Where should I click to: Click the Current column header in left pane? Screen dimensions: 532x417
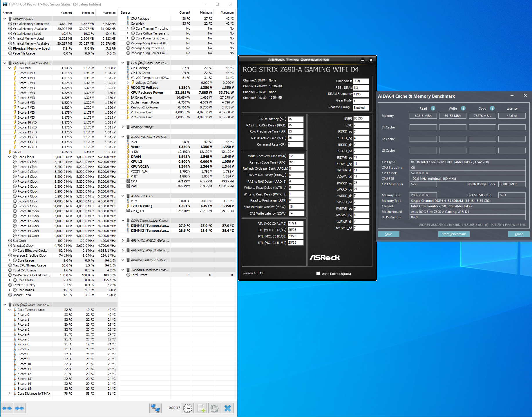pyautogui.click(x=63, y=13)
